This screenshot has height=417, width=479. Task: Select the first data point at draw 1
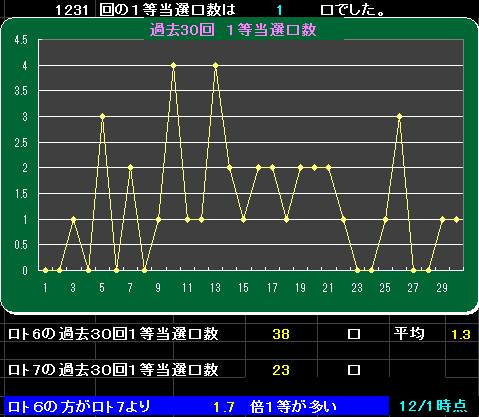click(x=46, y=270)
